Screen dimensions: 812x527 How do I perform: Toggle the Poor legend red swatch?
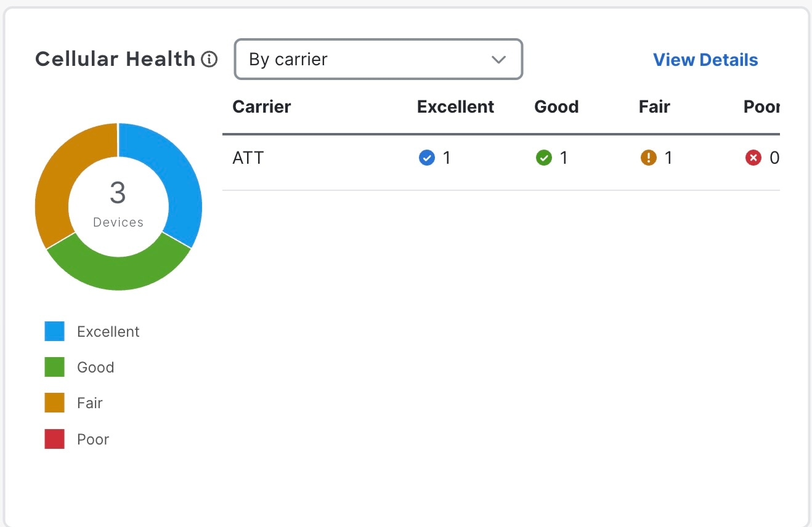click(x=55, y=439)
